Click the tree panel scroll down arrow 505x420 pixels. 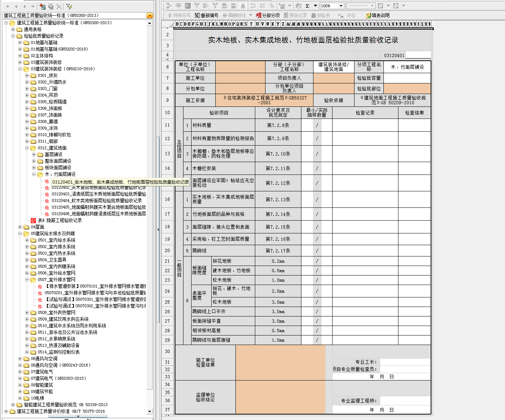[149, 412]
